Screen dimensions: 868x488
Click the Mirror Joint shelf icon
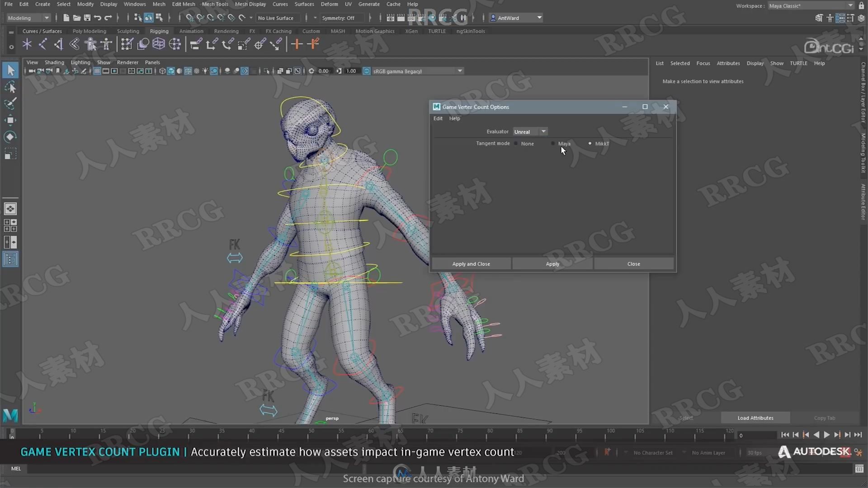(59, 44)
